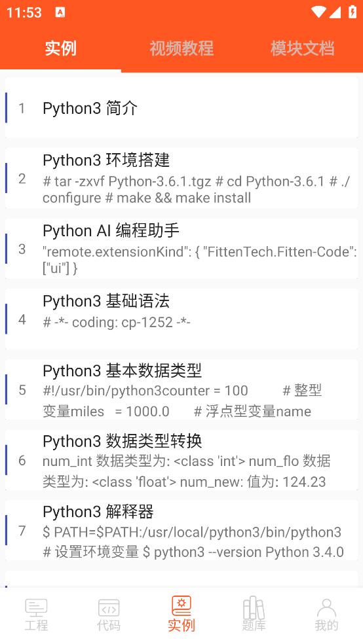Open Python3 基本数据类型 lesson

pyautogui.click(x=181, y=390)
